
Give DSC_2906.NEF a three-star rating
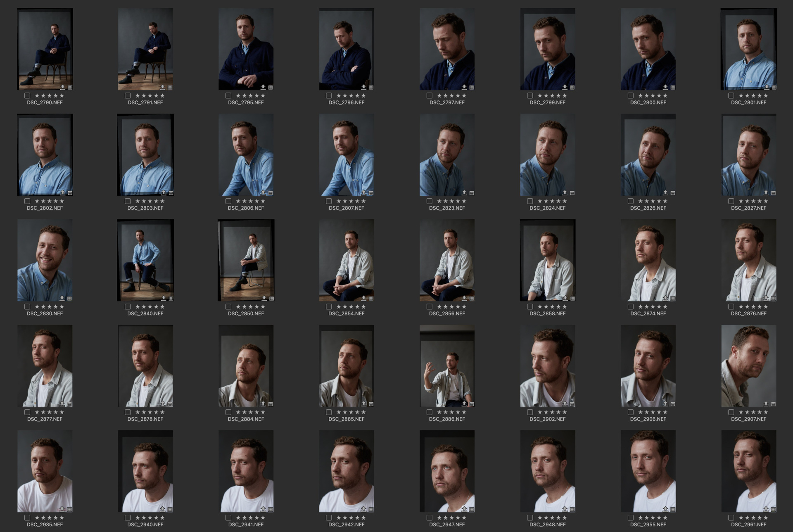coord(653,412)
